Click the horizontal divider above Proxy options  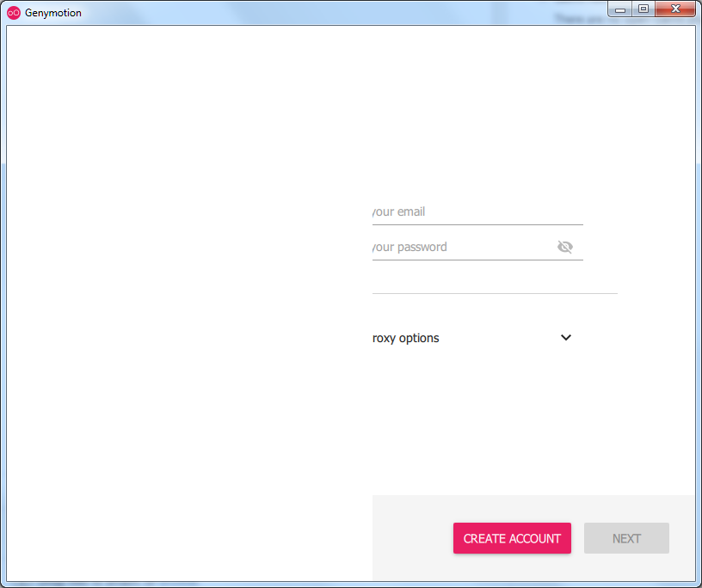tap(495, 293)
